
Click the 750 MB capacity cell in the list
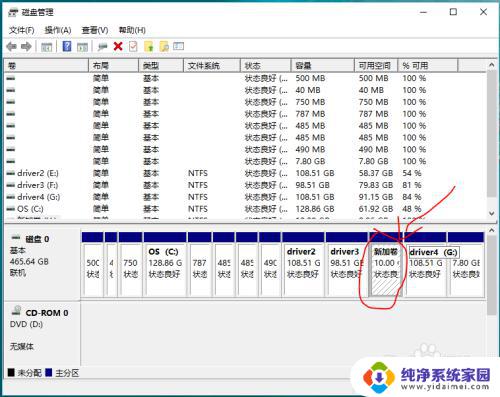310,102
